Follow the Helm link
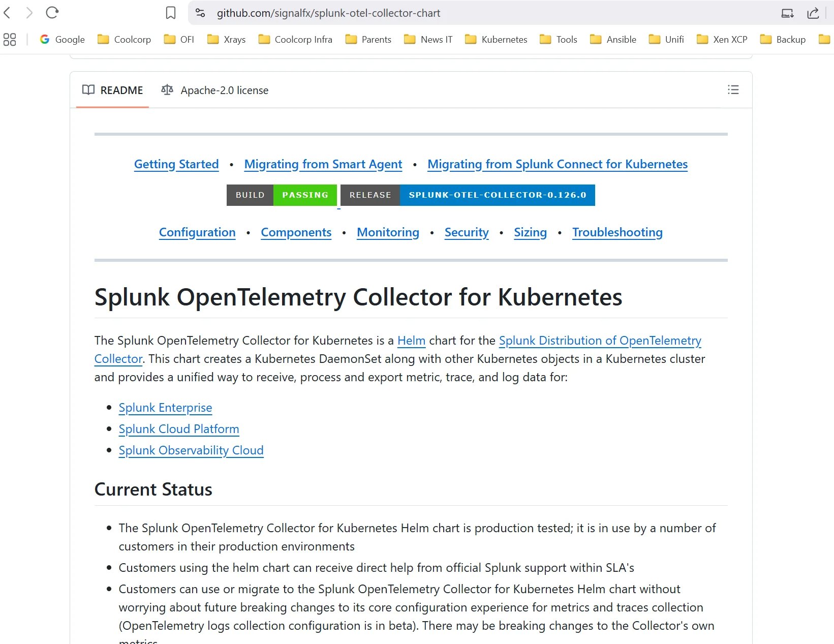834x644 pixels. click(411, 341)
